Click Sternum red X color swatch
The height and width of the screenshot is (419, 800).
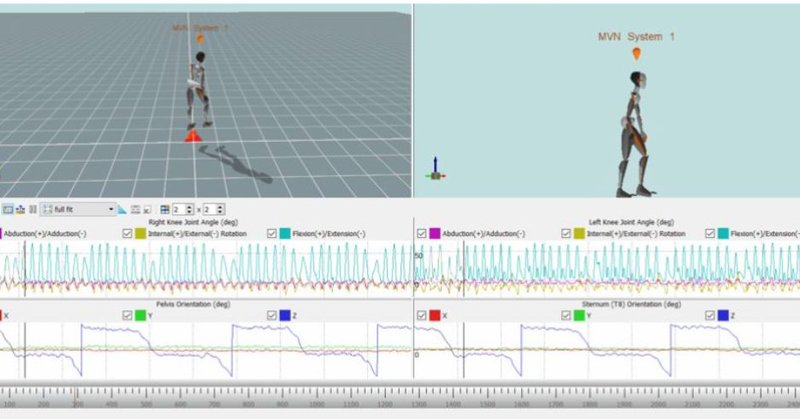[x=435, y=315]
